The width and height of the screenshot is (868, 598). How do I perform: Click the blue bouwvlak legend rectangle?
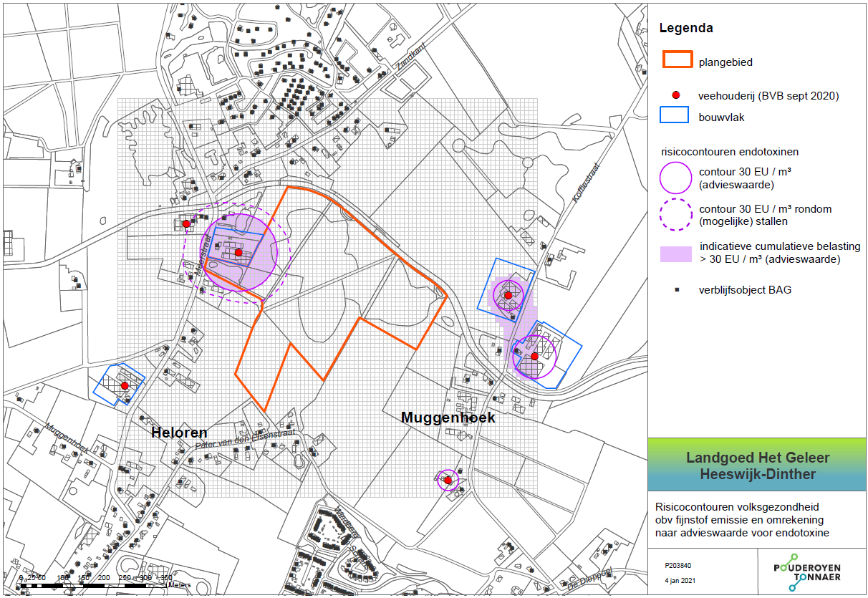(674, 115)
